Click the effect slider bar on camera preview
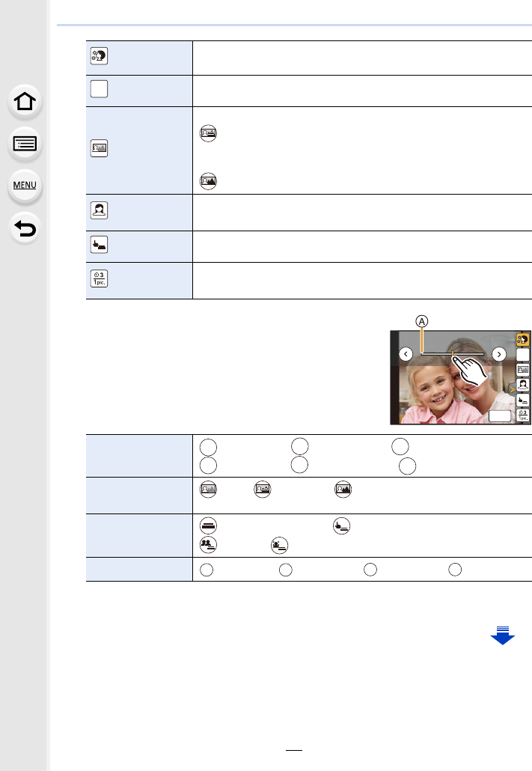The height and width of the screenshot is (771, 532). coord(452,353)
